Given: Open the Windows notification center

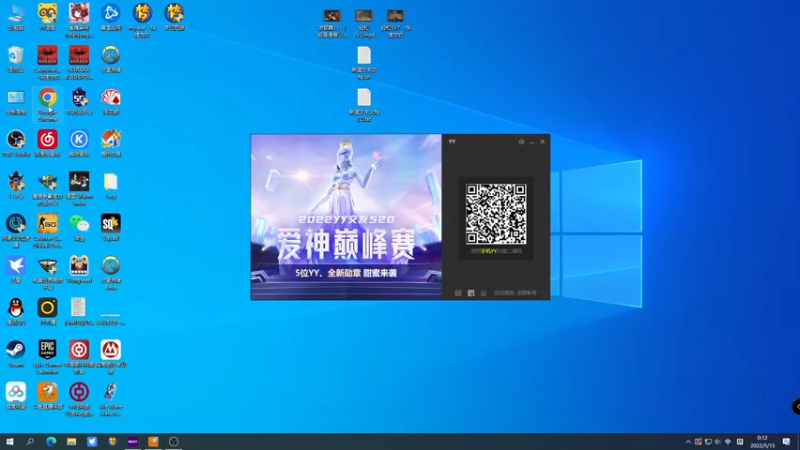Looking at the screenshot, I should pyautogui.click(x=786, y=442).
